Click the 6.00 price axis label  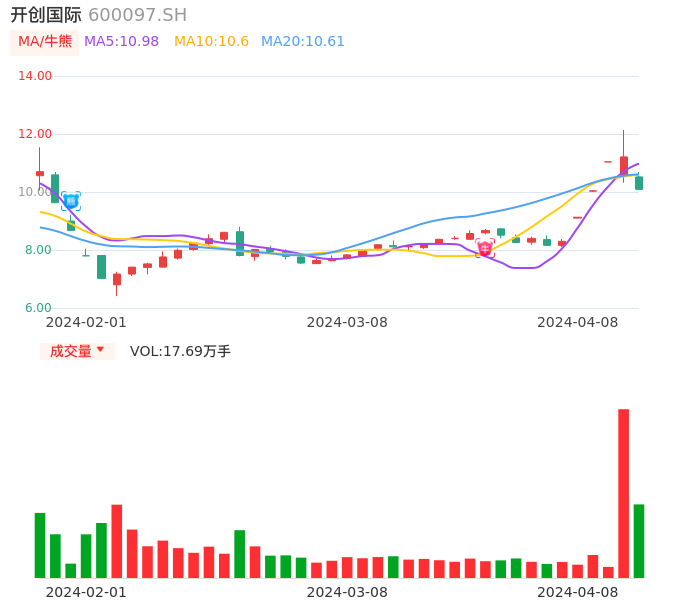[x=38, y=308]
